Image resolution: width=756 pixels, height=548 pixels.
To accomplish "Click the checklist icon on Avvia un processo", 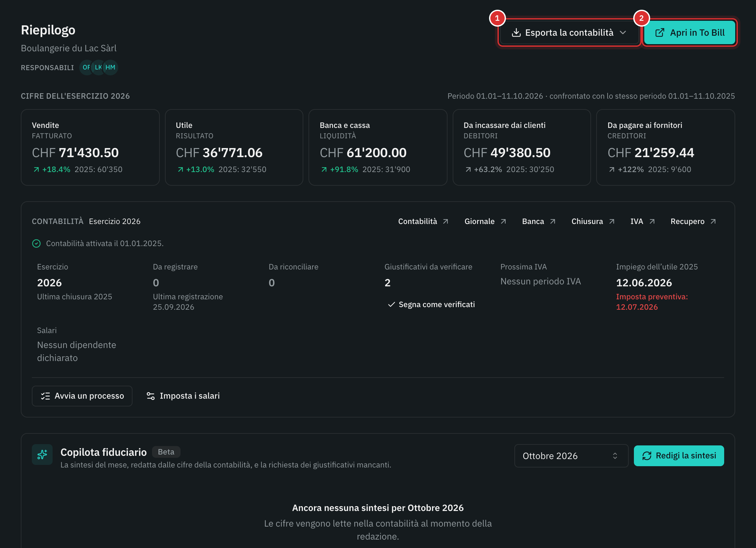I will pos(45,396).
